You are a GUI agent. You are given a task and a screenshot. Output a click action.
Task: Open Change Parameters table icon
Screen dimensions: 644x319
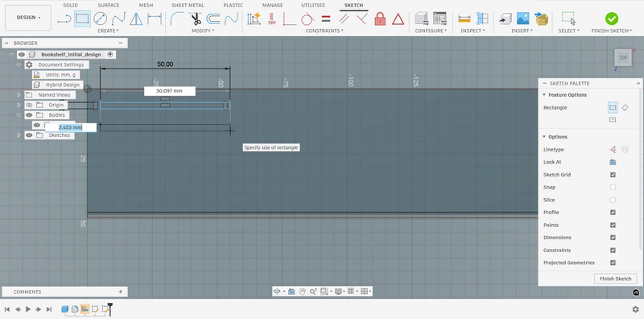click(x=440, y=19)
